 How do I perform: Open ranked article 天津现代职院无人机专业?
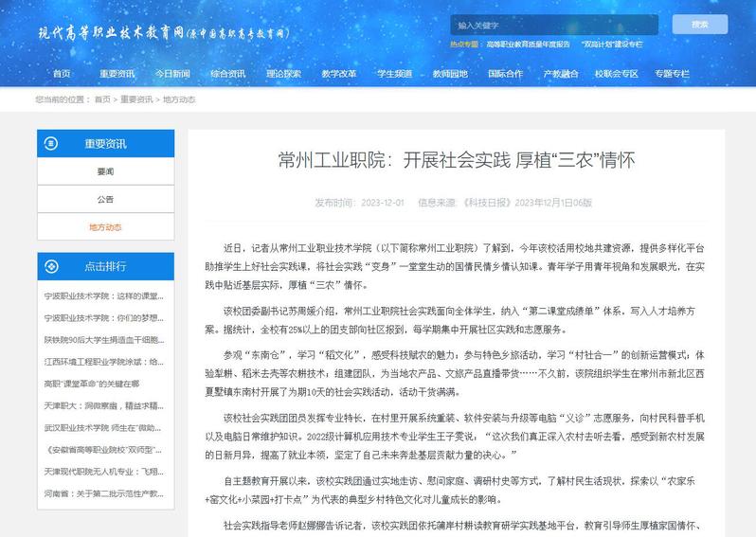click(105, 471)
